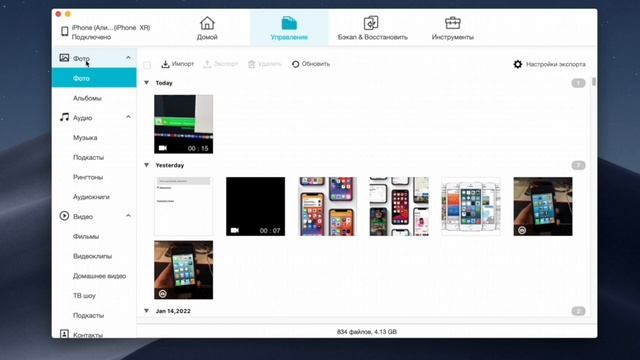Click the 834 файлов, 4.13 GB status text
The image size is (640, 360).
click(367, 332)
